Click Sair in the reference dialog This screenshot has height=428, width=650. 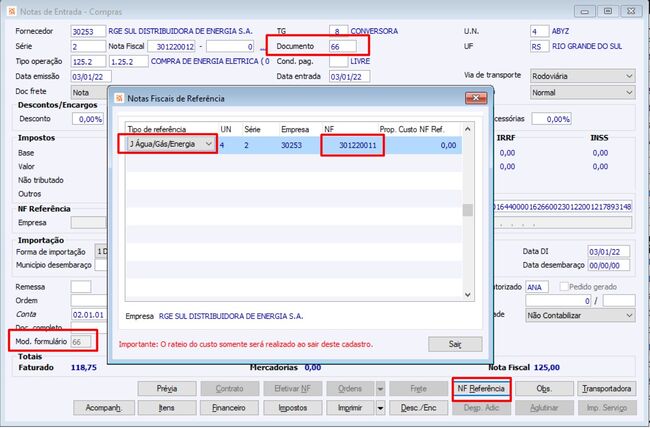tap(455, 344)
